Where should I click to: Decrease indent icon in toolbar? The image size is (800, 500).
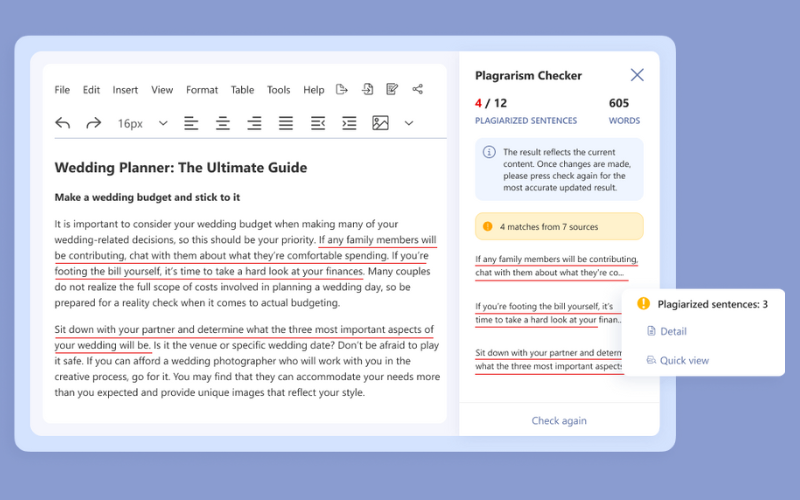coord(318,123)
